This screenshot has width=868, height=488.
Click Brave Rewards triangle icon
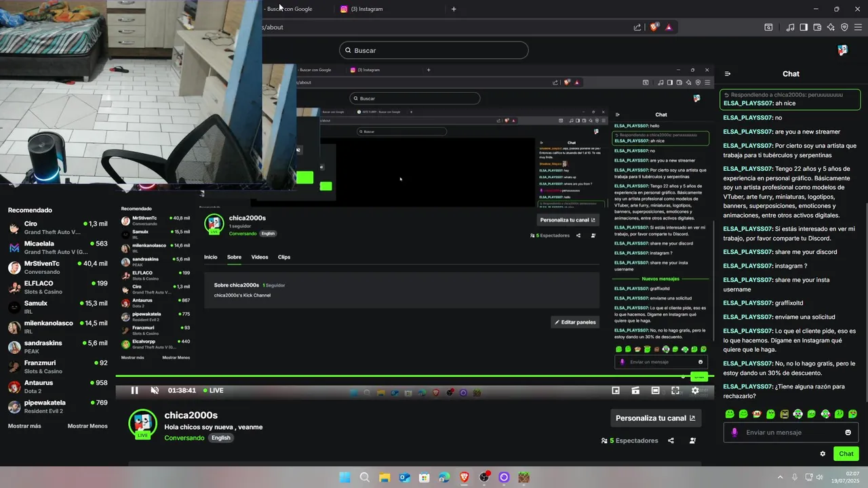(x=669, y=27)
